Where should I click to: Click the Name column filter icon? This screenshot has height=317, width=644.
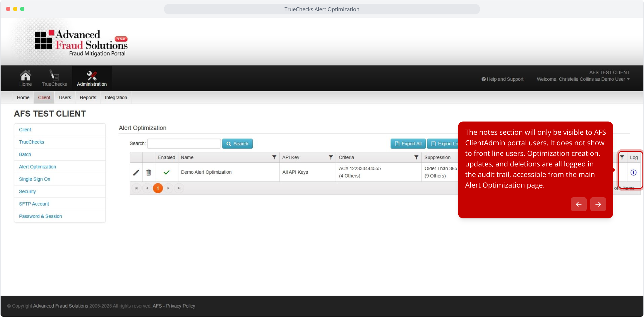(274, 157)
